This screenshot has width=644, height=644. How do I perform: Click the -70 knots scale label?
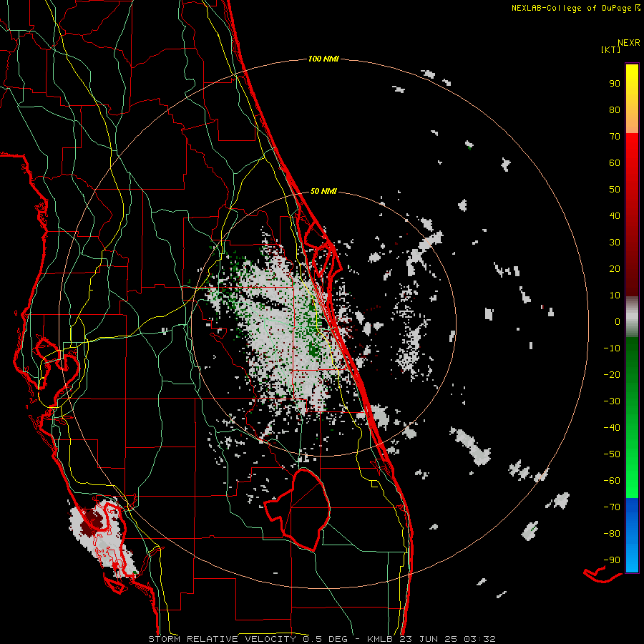612,507
